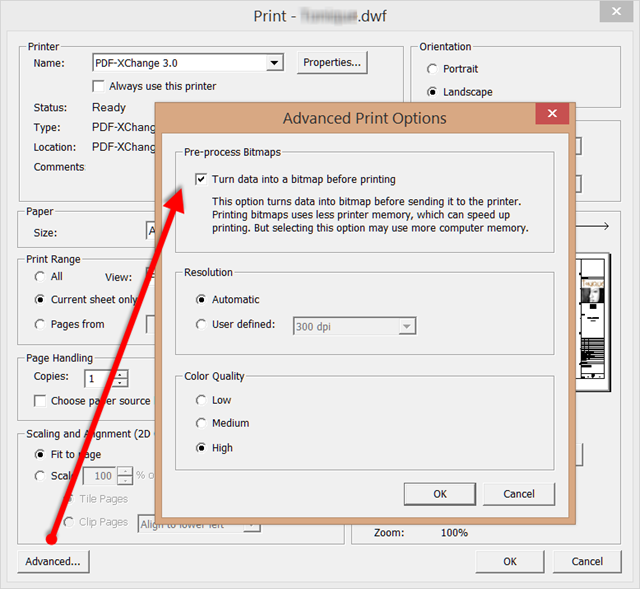Select User defined resolution radio button
Screen dimensions: 640x589
click(202, 325)
